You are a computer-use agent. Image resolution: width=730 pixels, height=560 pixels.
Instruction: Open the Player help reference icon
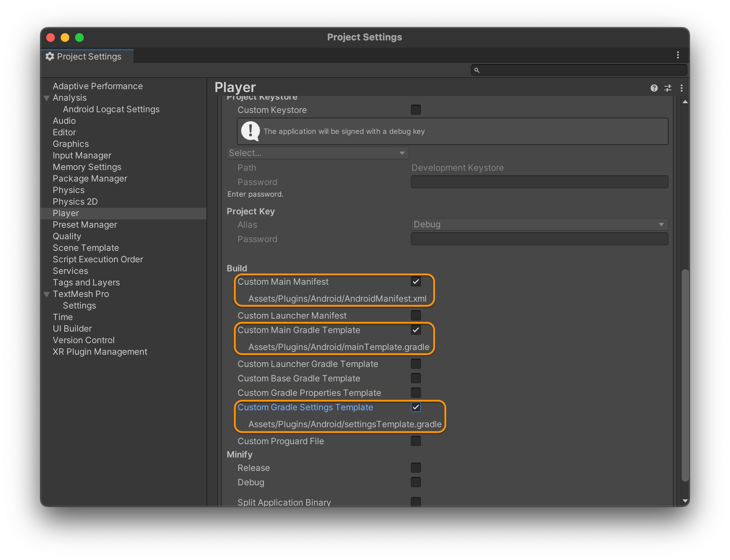click(x=654, y=88)
